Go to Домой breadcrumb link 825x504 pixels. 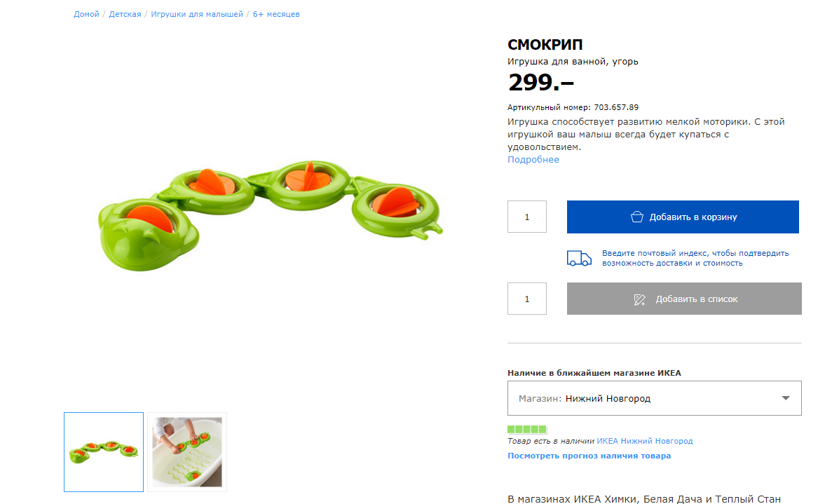tap(86, 14)
